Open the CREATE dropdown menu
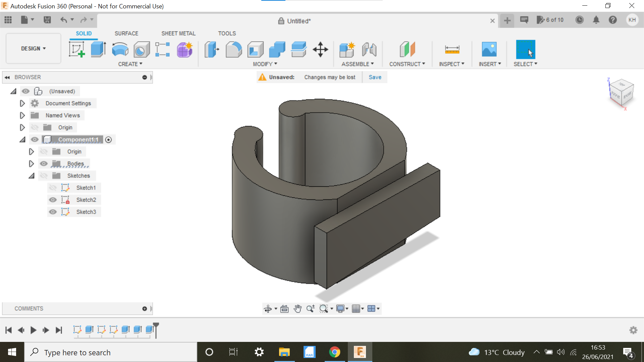The height and width of the screenshot is (362, 644). pos(130,64)
